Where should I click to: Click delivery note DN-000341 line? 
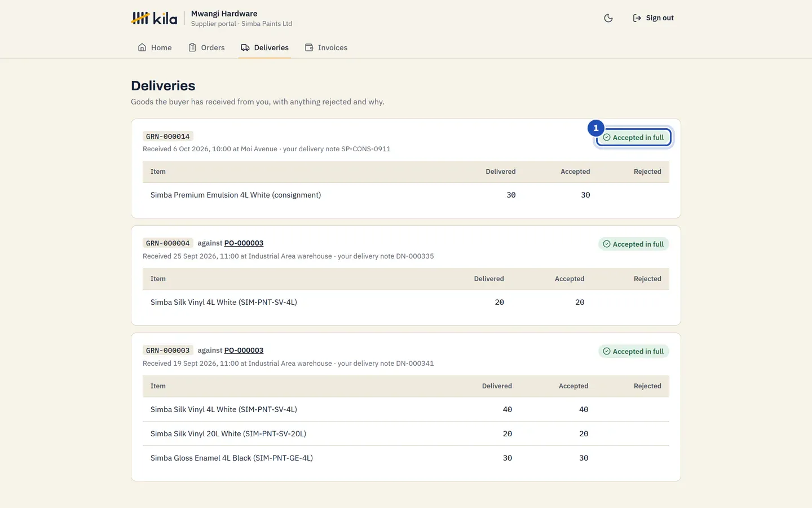pyautogui.click(x=288, y=364)
